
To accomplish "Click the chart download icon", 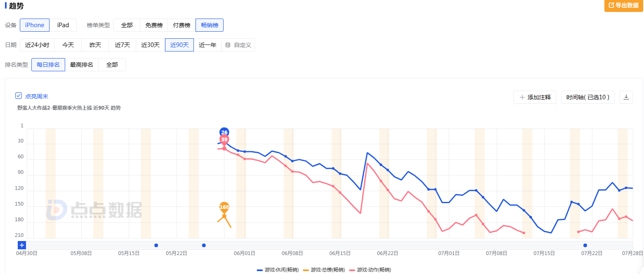I will 626,97.
